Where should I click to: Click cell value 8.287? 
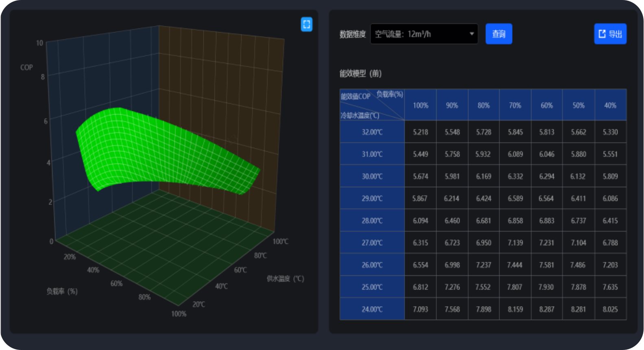click(x=547, y=309)
